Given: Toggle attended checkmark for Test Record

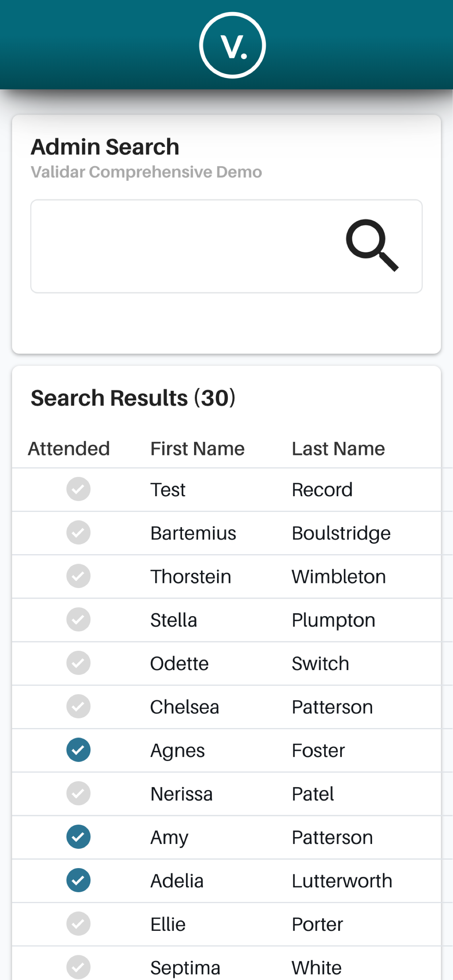Looking at the screenshot, I should pyautogui.click(x=78, y=489).
